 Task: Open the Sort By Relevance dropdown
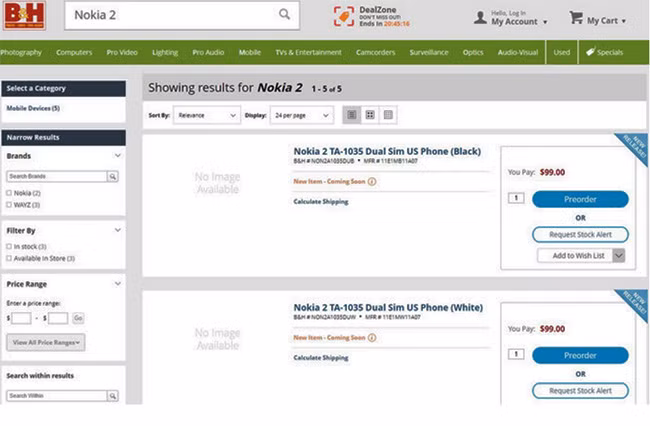click(205, 115)
